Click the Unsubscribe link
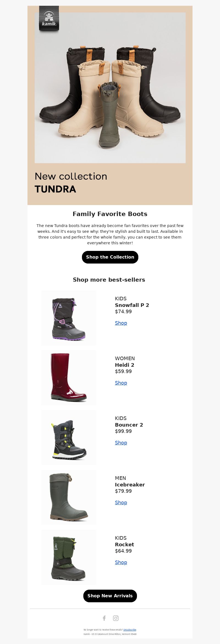Image resolution: width=220 pixels, height=644 pixels. tap(130, 630)
